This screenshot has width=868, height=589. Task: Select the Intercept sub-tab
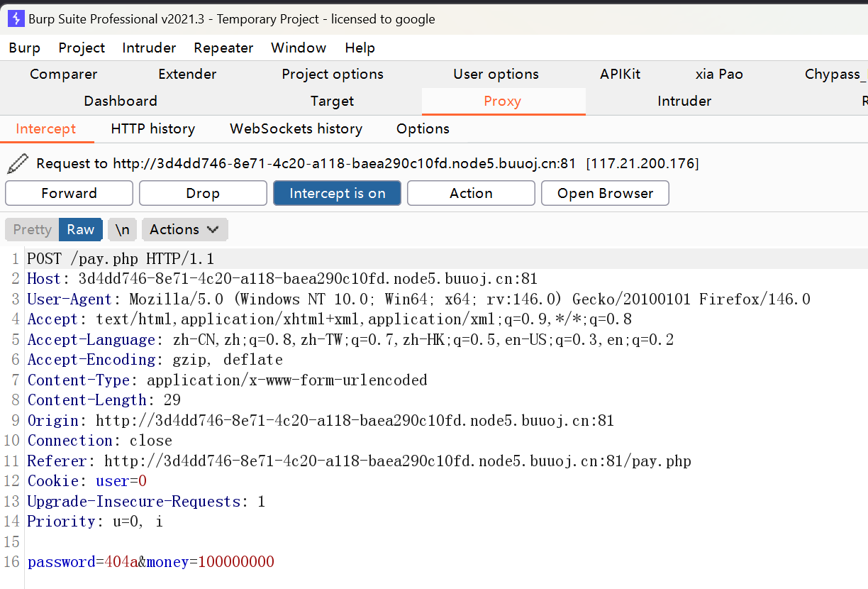tap(45, 128)
